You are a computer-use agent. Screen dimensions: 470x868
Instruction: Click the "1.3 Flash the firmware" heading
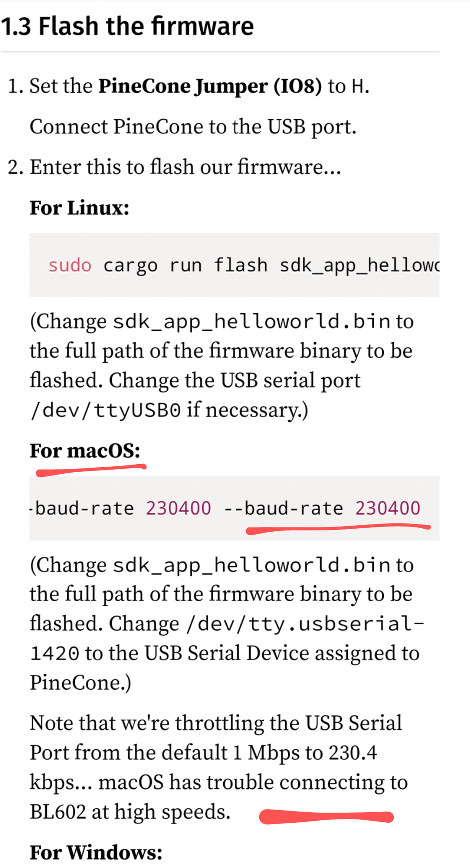127,26
